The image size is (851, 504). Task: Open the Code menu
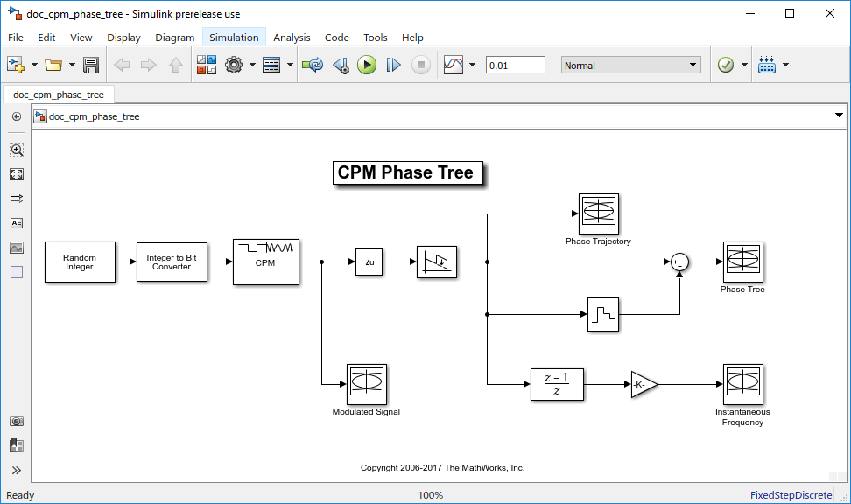coord(337,38)
